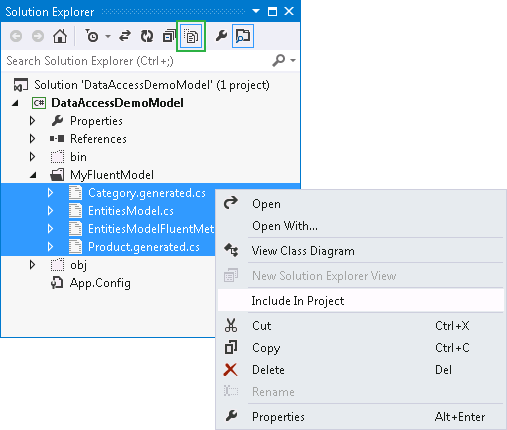Open the Pending Changes Filter dropdown arrow
This screenshot has width=507, height=430.
(108, 36)
